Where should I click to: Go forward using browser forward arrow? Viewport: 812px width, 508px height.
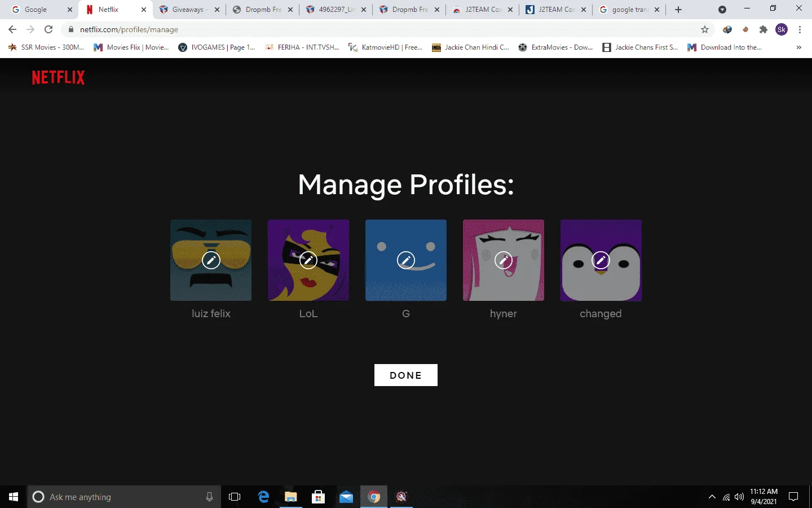pos(30,29)
